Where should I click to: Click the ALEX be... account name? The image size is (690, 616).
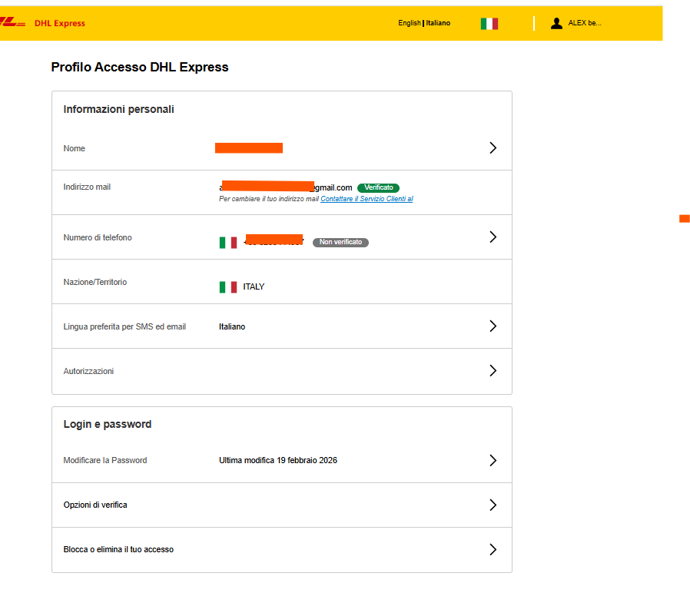coord(585,23)
